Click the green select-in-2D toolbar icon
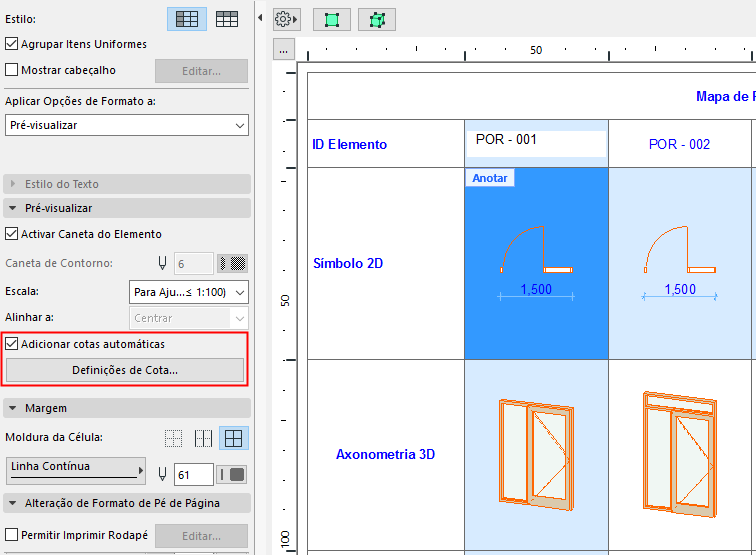This screenshot has height=555, width=756. [x=332, y=20]
